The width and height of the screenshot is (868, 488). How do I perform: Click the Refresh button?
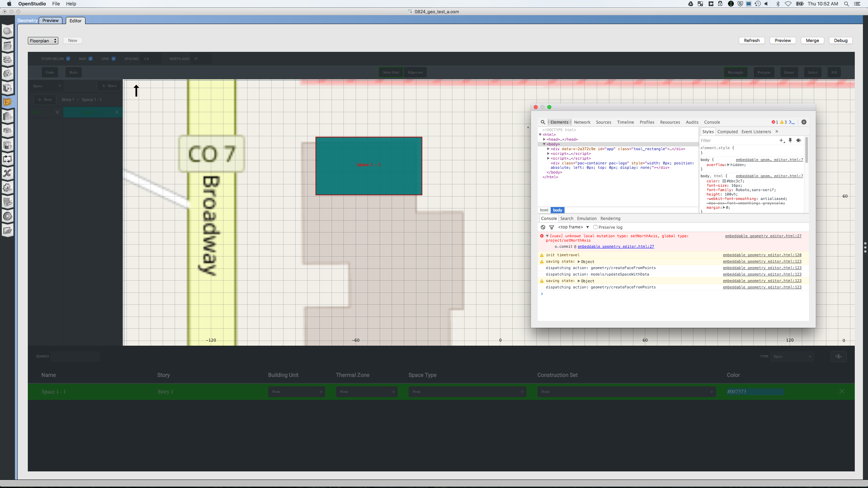pyautogui.click(x=751, y=40)
